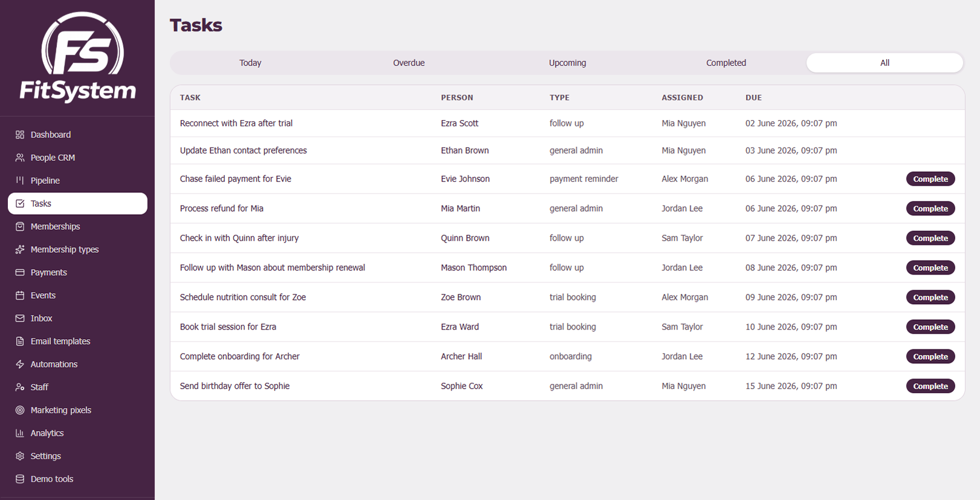Complete Check in with Quinn task

(930, 238)
